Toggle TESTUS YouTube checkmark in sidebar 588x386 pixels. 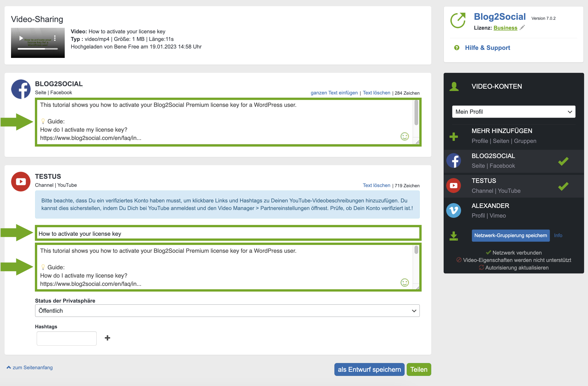(x=563, y=186)
